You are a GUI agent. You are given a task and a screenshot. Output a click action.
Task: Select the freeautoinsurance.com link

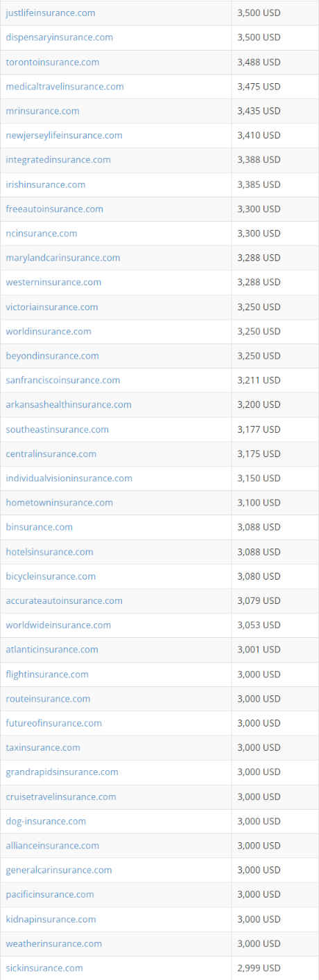(x=55, y=209)
